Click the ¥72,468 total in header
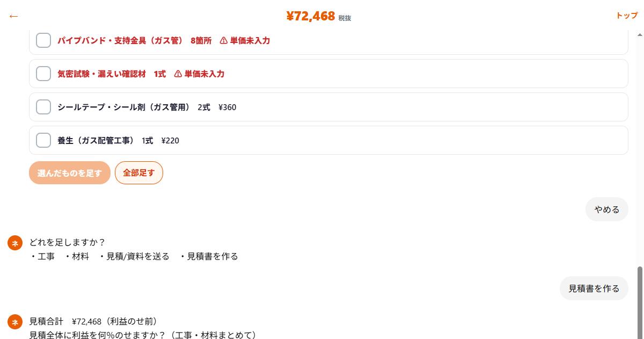Screen dimensions: 644x339 point(311,16)
